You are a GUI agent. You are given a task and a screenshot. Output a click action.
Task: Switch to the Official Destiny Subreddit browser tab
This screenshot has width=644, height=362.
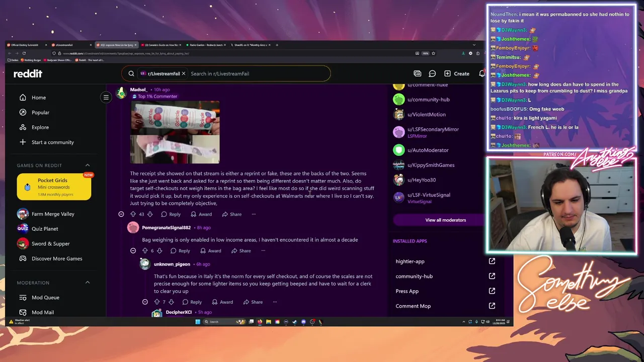tap(27, 45)
